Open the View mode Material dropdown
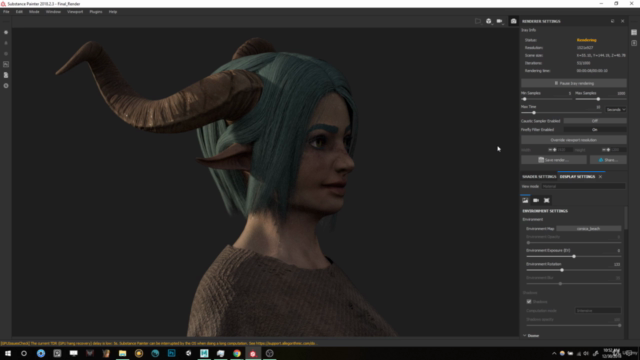The height and width of the screenshot is (360, 640). tap(583, 187)
